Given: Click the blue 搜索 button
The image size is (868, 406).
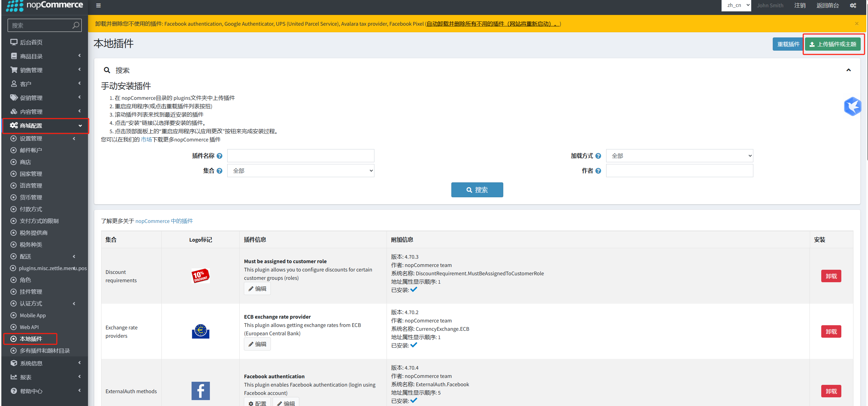Looking at the screenshot, I should coord(477,190).
